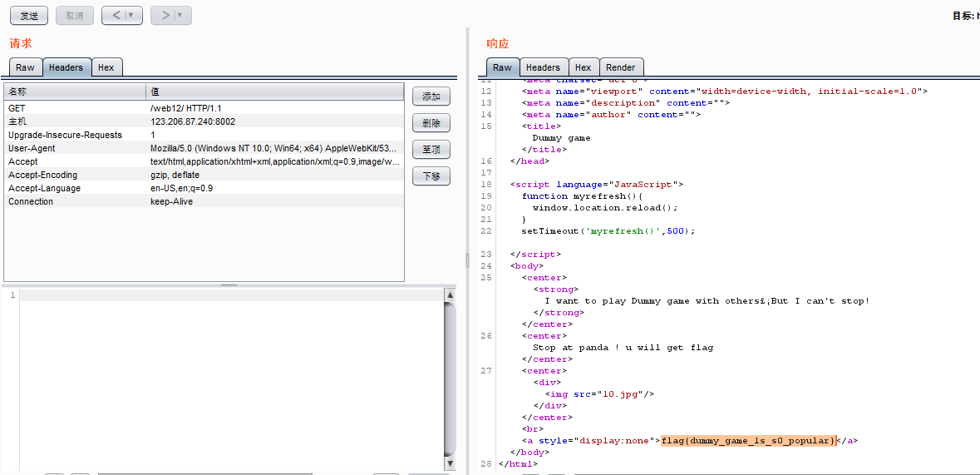Click the request body scrollbar down arrow
The image size is (980, 475).
450,463
